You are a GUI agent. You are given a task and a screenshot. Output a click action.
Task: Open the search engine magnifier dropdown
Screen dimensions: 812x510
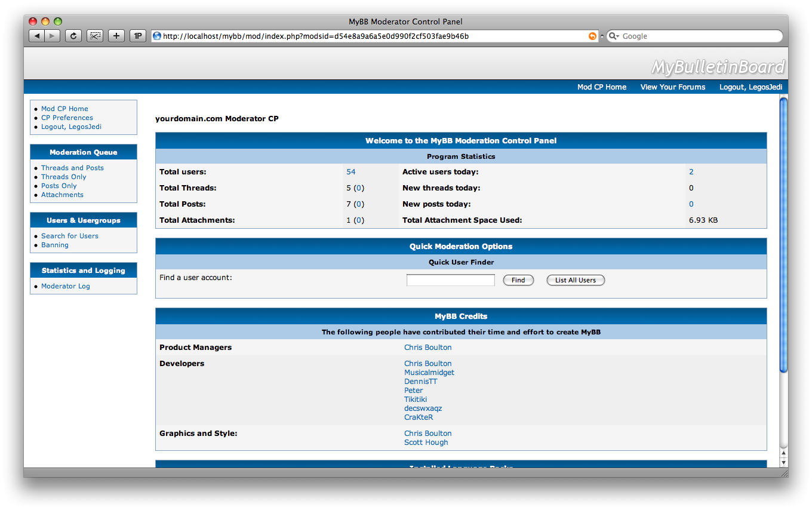(614, 36)
